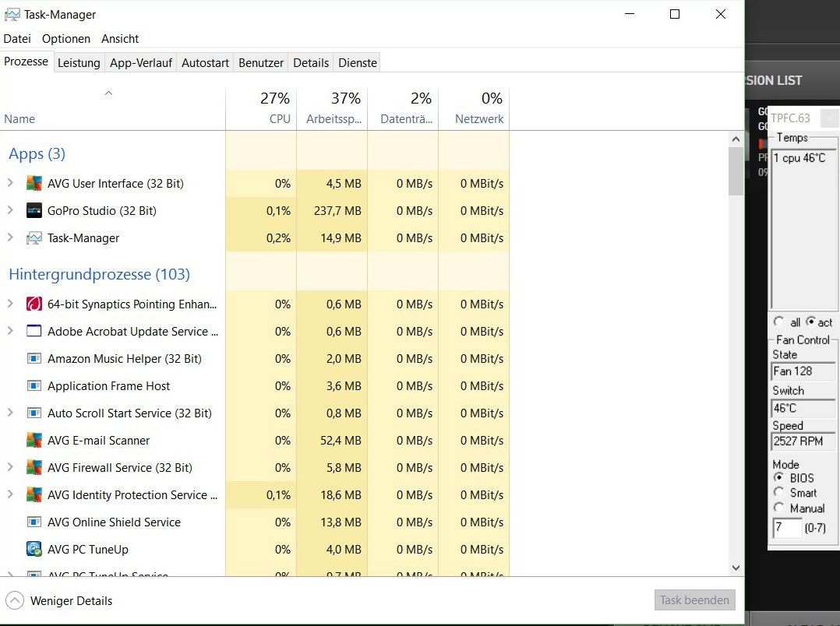Select the '1 cpu 46°C' temps entry
This screenshot has width=840, height=626.
[799, 158]
